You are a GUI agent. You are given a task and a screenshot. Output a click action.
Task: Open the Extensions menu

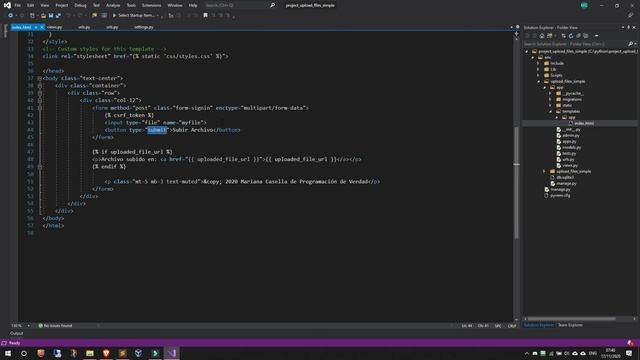[151, 5]
